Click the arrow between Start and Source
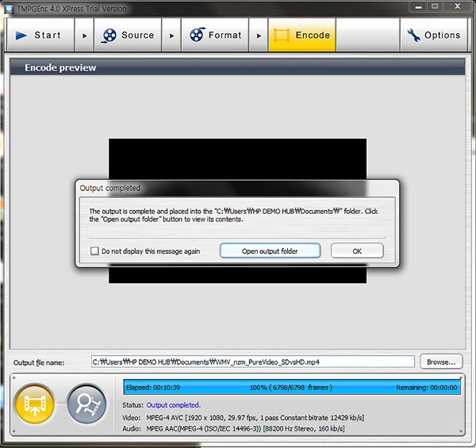 click(84, 36)
